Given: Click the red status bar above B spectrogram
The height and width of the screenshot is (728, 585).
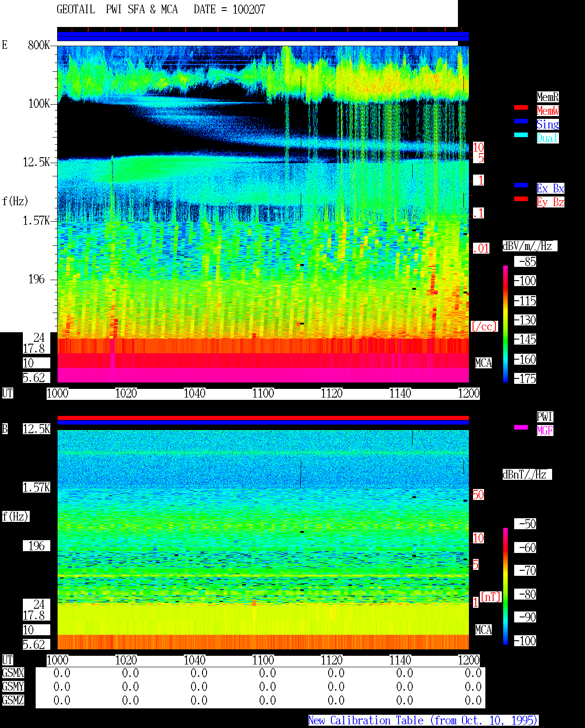Looking at the screenshot, I should (263, 418).
